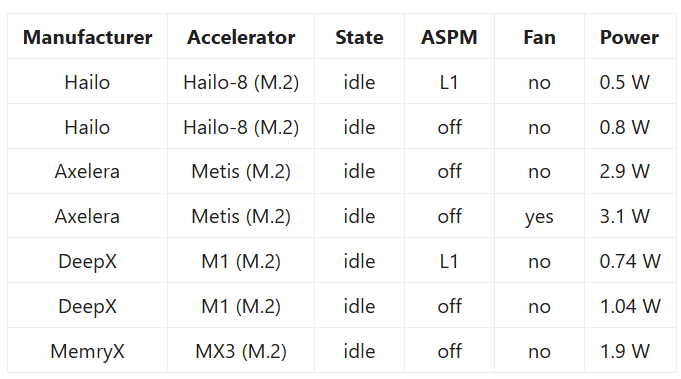Click the Manufacturer column header
The image size is (681, 379).
[87, 37]
